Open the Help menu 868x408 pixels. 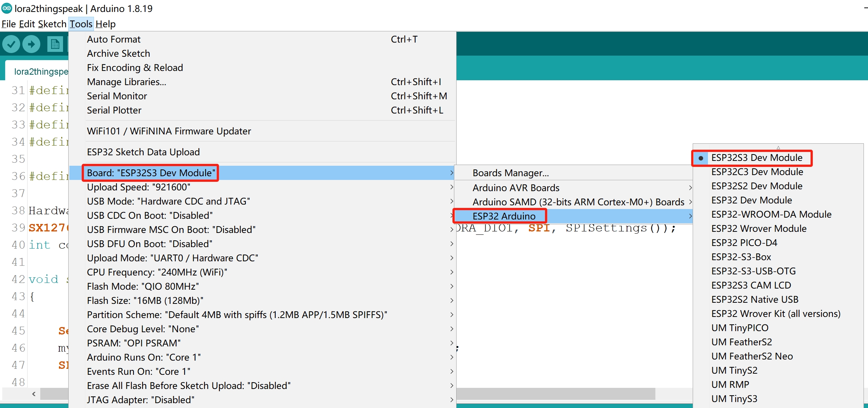[106, 24]
